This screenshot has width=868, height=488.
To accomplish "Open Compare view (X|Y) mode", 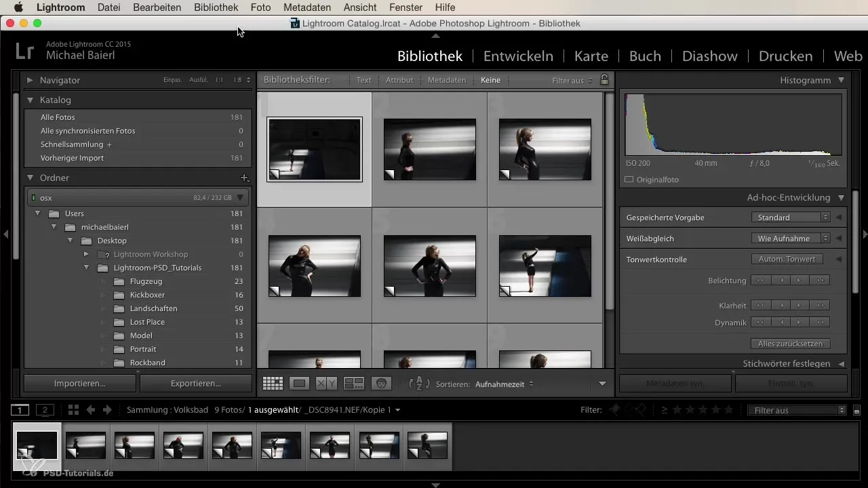I will tap(326, 384).
